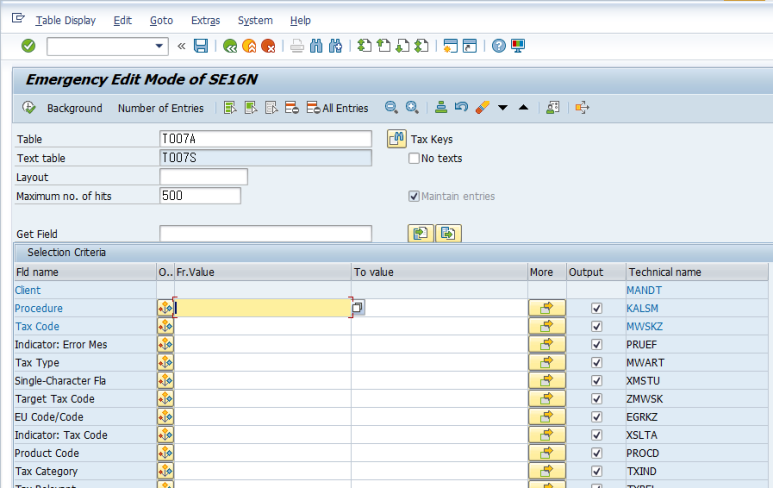The width and height of the screenshot is (773, 488).
Task: Open option selector for EU Code/Code row
Action: click(x=165, y=417)
